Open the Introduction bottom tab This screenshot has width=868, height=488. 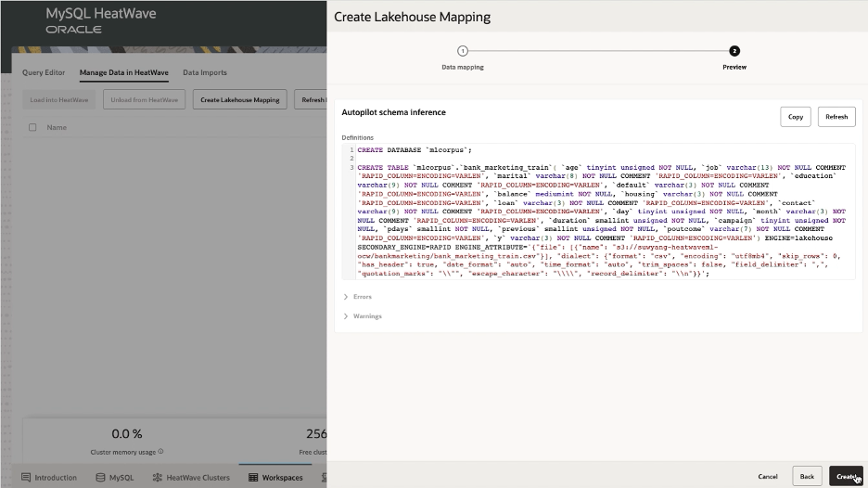coord(49,478)
